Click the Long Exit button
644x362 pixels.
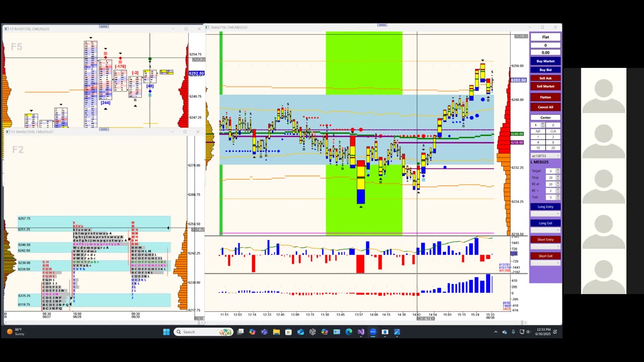[545, 223]
